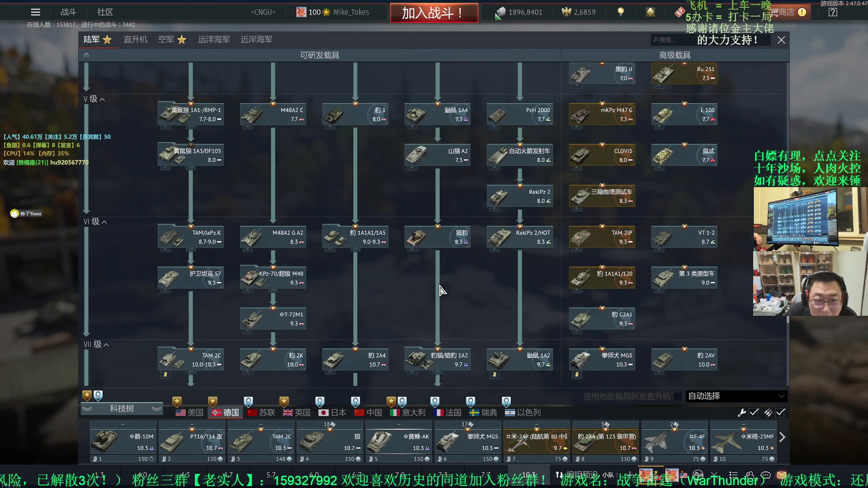The image size is (868, 488).
Task: Show next crew slots with right arrow
Action: [x=782, y=437]
